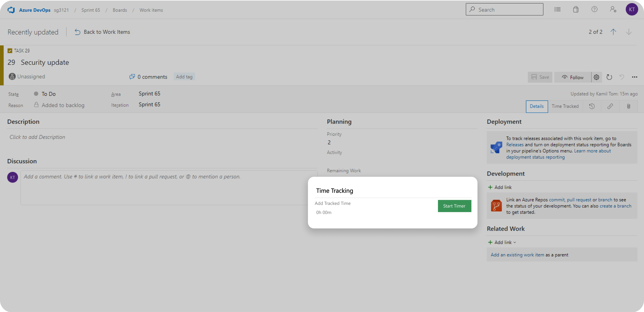The height and width of the screenshot is (312, 644).
Task: Open the Marketplace shopping bag icon
Action: coord(576,9)
